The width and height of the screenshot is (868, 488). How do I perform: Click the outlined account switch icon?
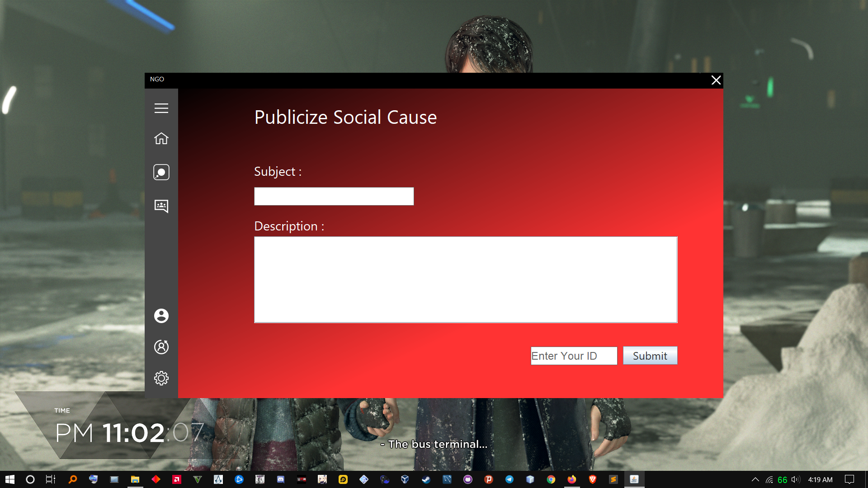(x=161, y=347)
